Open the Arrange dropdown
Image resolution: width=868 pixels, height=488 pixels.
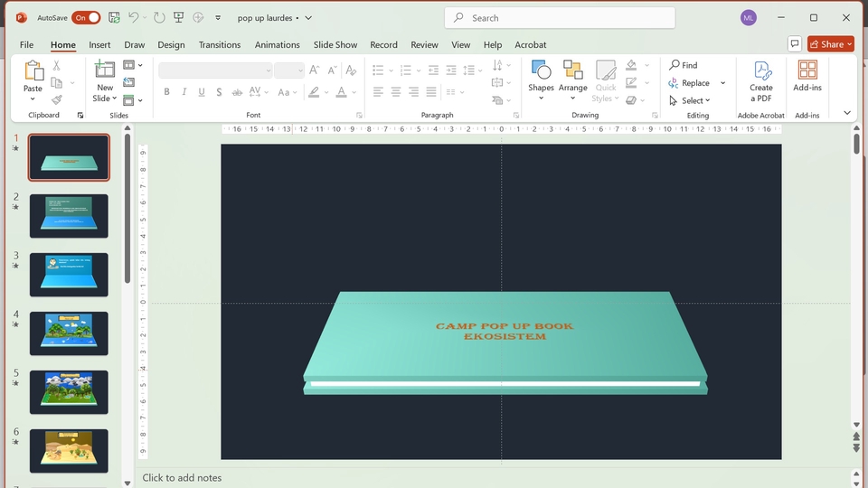[573, 81]
